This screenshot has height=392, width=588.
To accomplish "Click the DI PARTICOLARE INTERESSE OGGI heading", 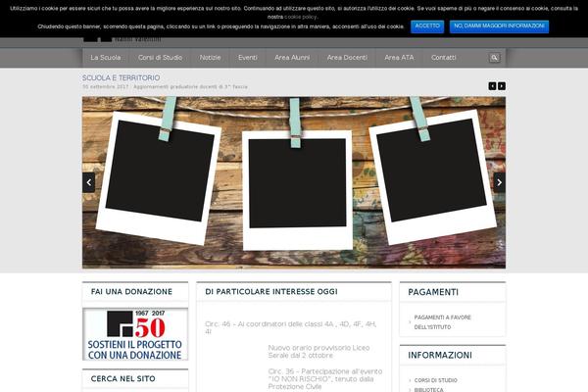I will click(271, 291).
